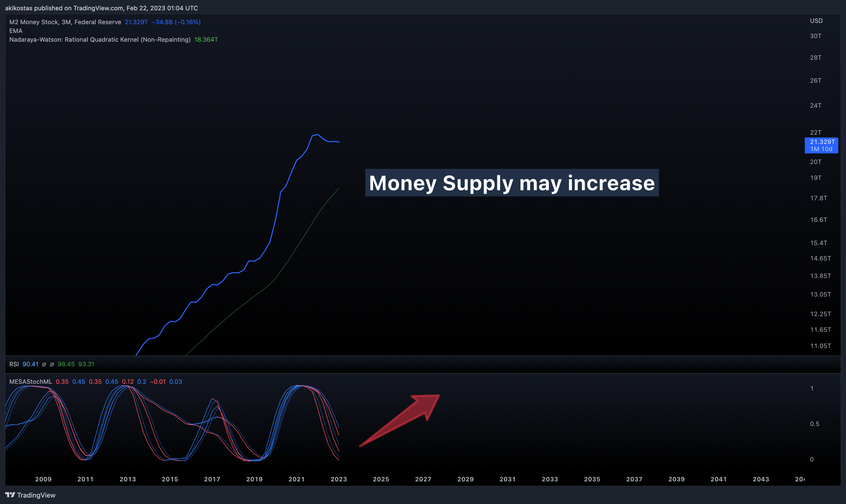Screen dimensions: 846x504
Task: Click the RSI indicator label
Action: coord(14,364)
